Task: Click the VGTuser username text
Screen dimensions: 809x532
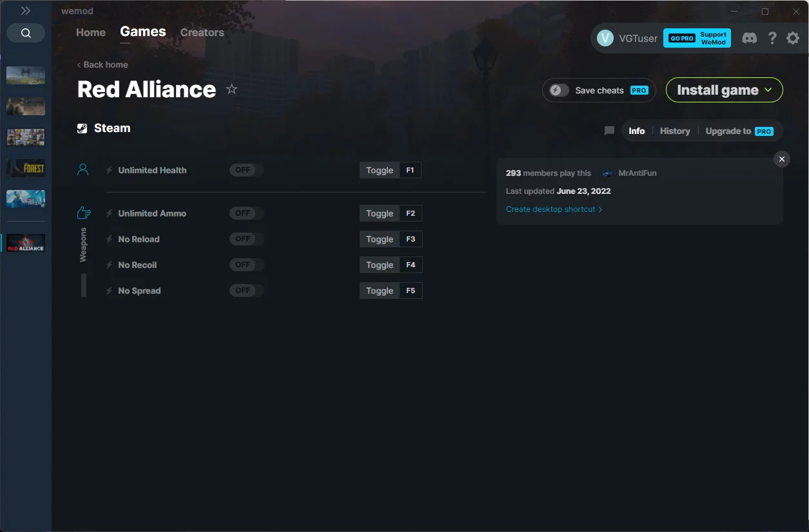Action: point(638,38)
